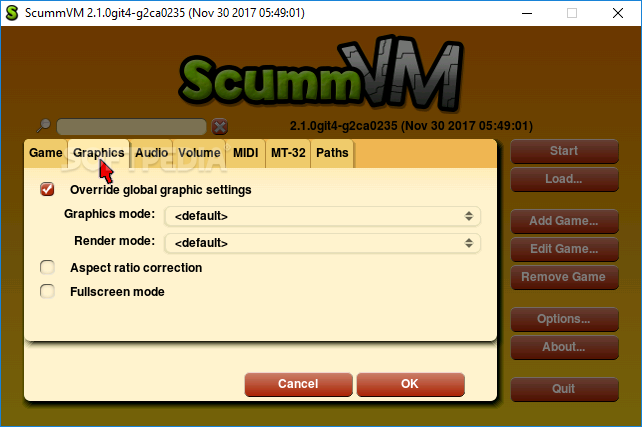Click the Start button

(x=564, y=151)
